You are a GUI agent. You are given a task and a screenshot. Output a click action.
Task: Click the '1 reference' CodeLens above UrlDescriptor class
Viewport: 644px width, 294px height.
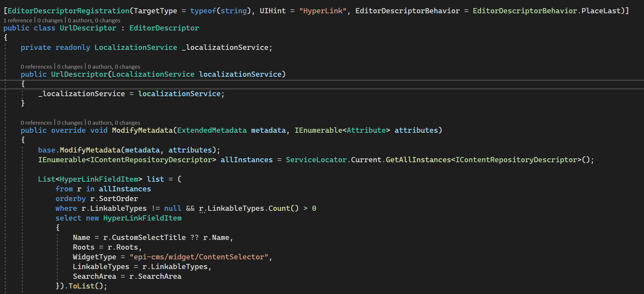pyautogui.click(x=18, y=20)
